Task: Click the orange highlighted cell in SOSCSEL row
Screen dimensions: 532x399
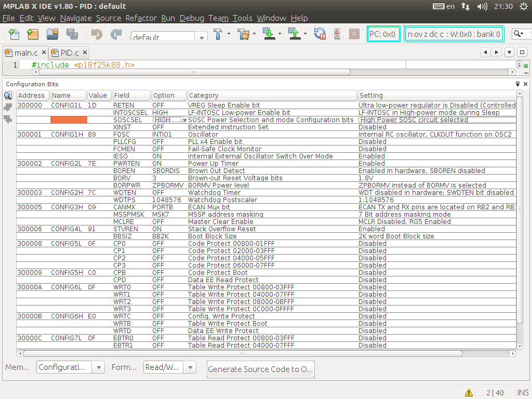Action: tap(69, 119)
